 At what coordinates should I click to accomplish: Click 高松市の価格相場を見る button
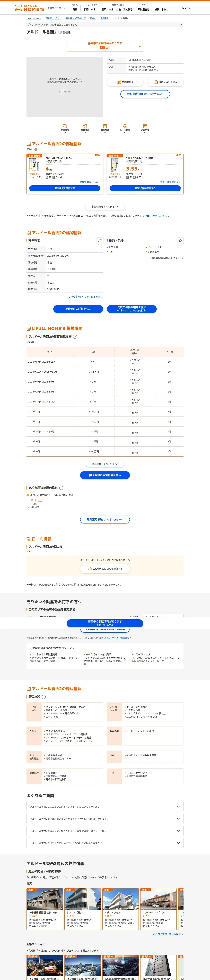(132, 309)
